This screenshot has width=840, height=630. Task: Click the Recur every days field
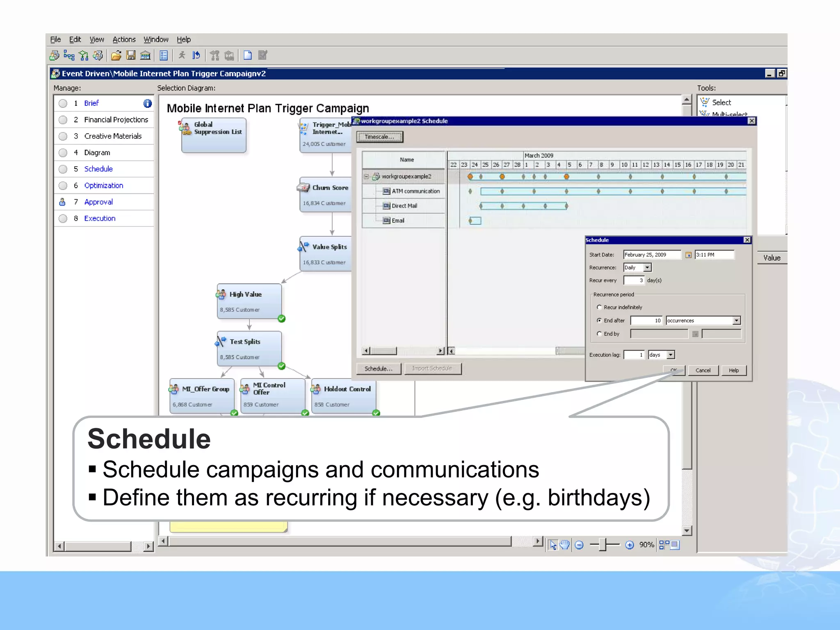click(x=634, y=281)
